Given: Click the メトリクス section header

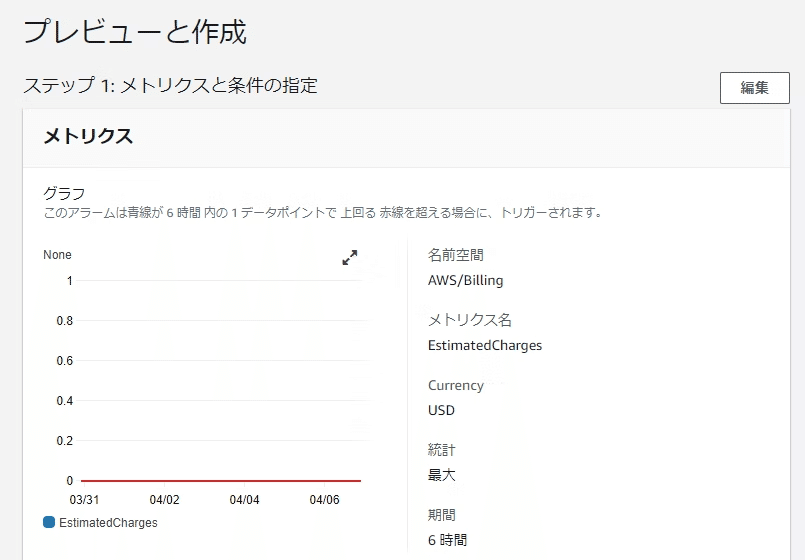Looking at the screenshot, I should pyautogui.click(x=88, y=137).
